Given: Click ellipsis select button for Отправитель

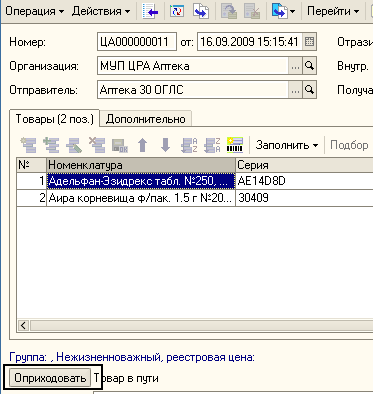Looking at the screenshot, I should tap(295, 90).
